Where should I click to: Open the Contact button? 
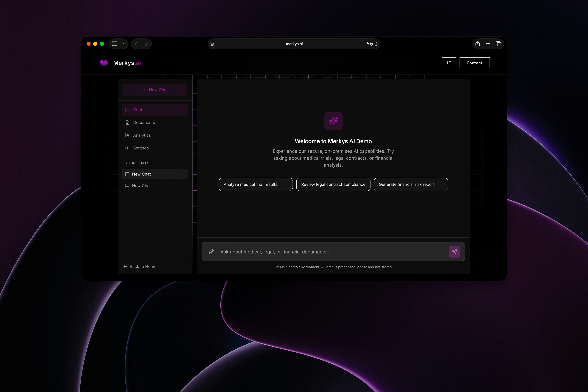coord(475,63)
